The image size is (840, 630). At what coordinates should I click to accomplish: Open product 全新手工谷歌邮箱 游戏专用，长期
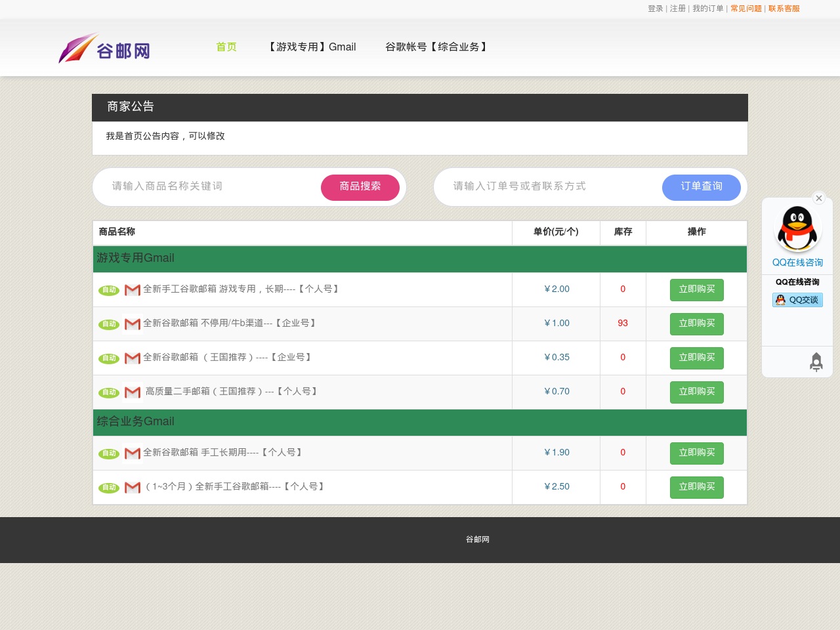tap(242, 289)
